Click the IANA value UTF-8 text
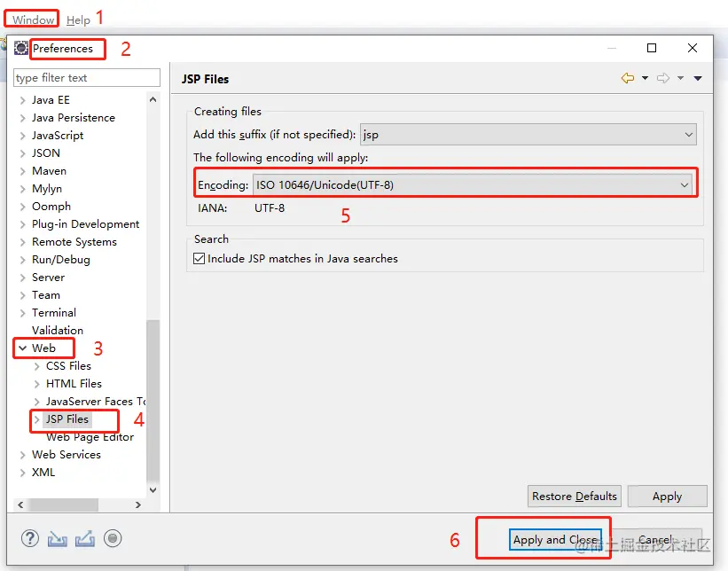Viewport: 728px width, 571px height. click(270, 208)
